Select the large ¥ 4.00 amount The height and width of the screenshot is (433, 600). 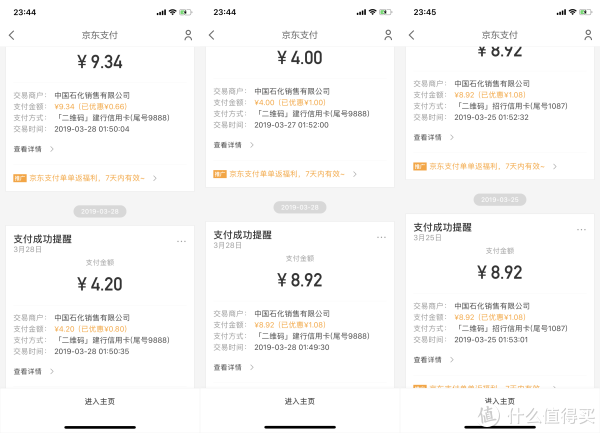300,58
